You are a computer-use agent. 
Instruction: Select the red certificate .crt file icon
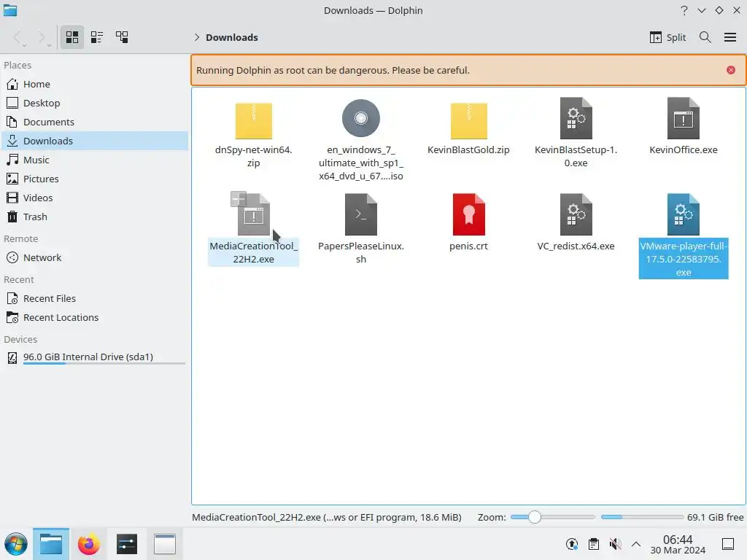tap(469, 214)
